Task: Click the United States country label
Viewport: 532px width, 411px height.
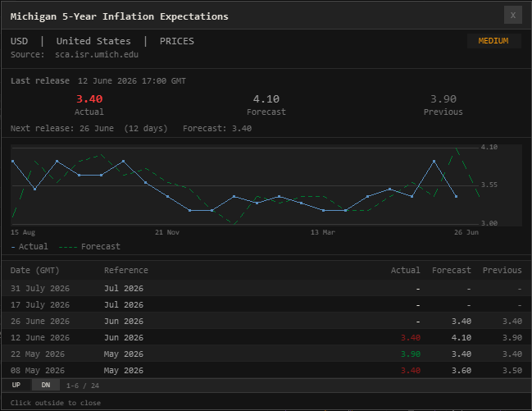Action: (x=93, y=41)
